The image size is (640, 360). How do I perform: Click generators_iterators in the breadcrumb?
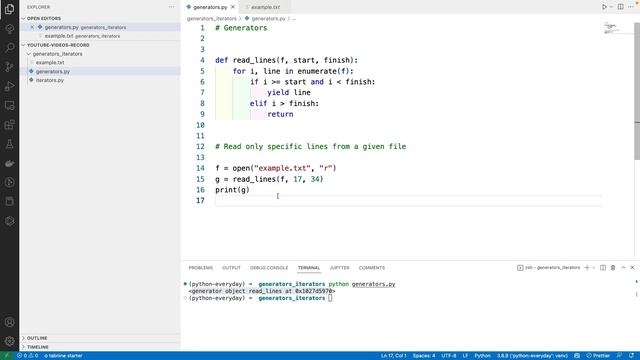click(212, 19)
